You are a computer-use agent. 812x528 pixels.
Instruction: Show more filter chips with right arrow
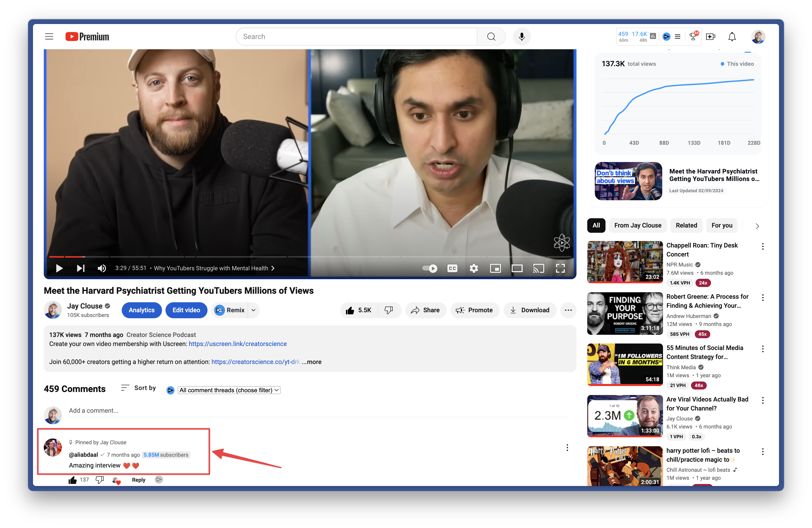[x=757, y=226]
